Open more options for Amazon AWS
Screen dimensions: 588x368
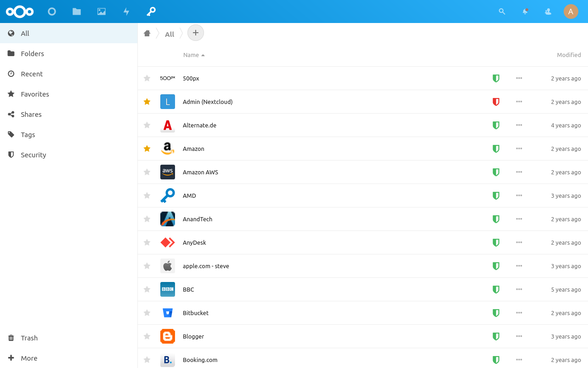tap(519, 172)
